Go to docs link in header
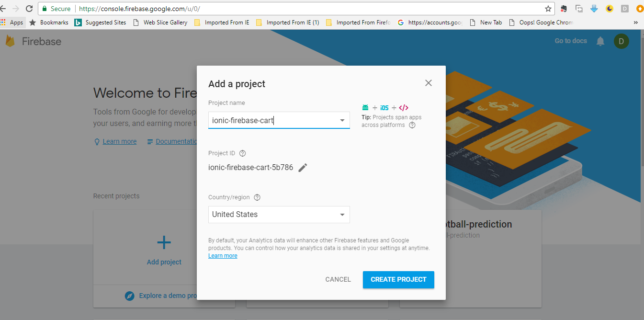644x320 pixels. pyautogui.click(x=571, y=41)
